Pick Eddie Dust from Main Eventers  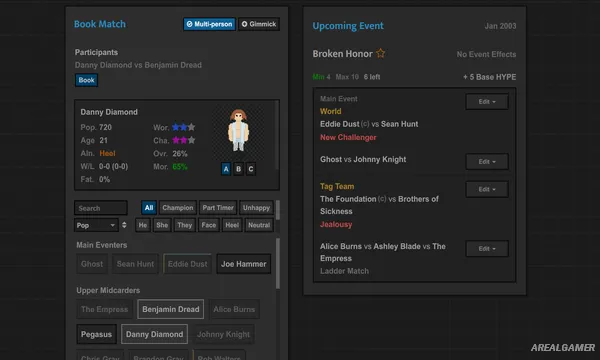click(188, 264)
